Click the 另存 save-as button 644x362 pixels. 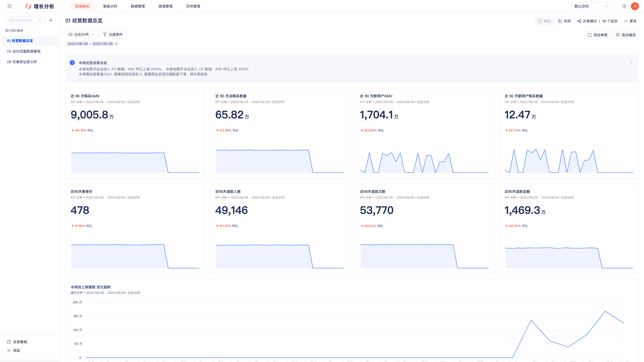coord(565,21)
